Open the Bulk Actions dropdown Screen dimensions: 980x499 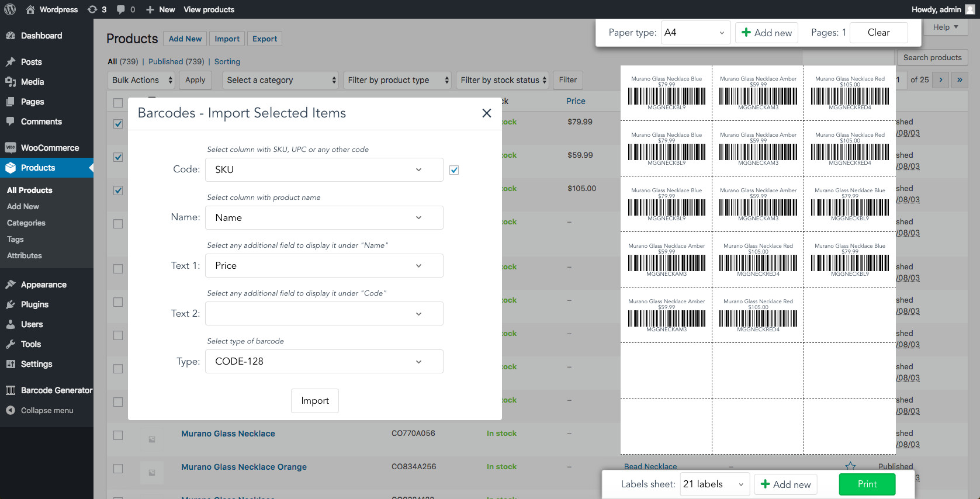click(x=141, y=80)
